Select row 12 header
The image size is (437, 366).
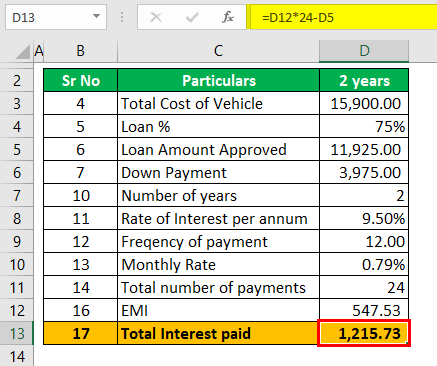coord(17,310)
